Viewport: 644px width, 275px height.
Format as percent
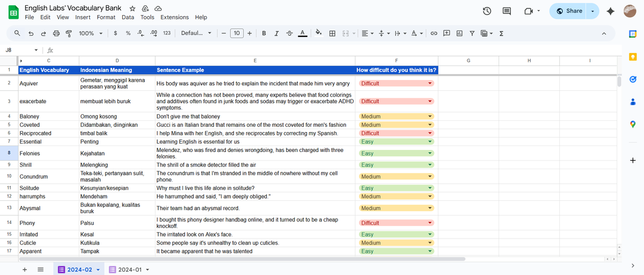click(x=128, y=33)
